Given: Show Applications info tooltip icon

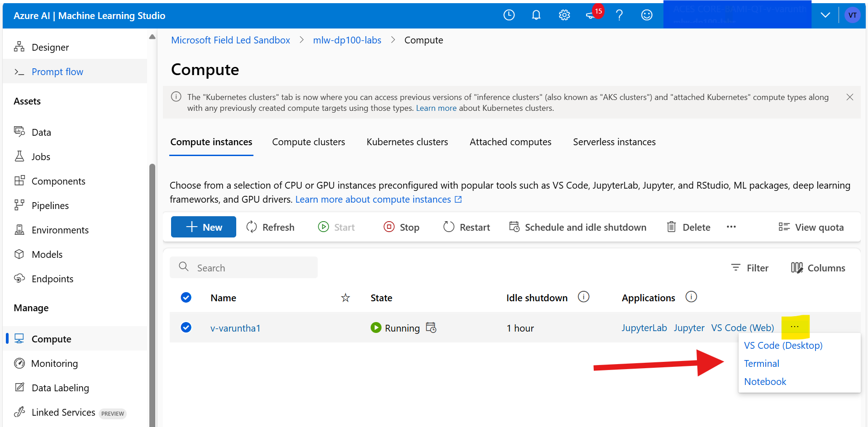Looking at the screenshot, I should coord(691,297).
